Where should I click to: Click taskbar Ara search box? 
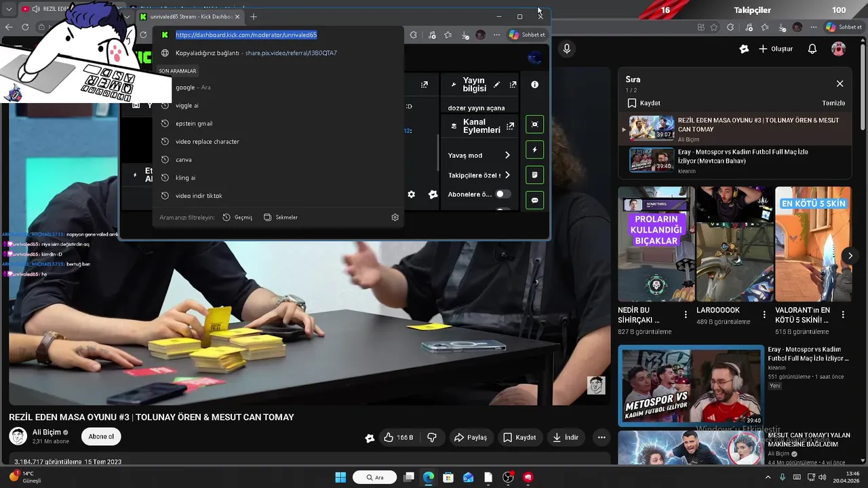coord(375,477)
